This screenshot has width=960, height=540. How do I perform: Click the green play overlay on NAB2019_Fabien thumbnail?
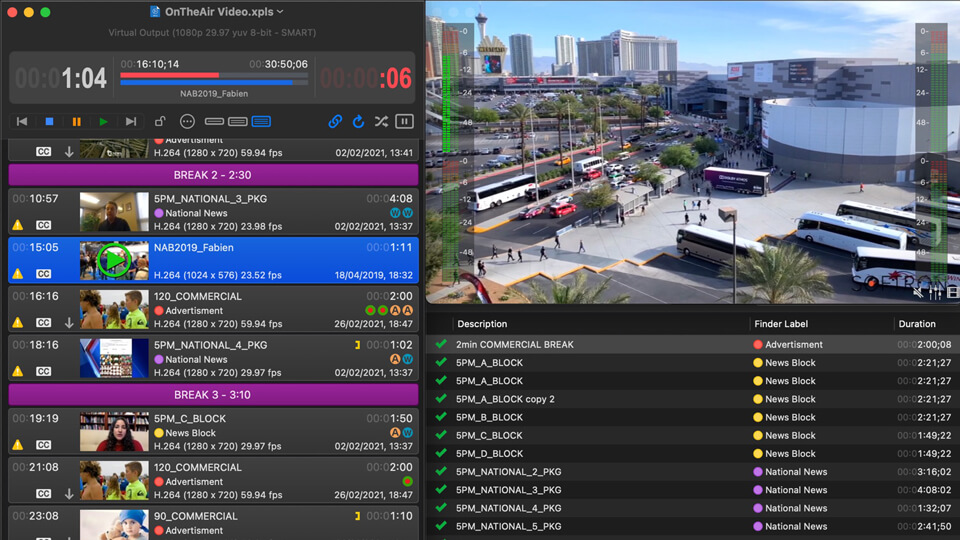114,260
